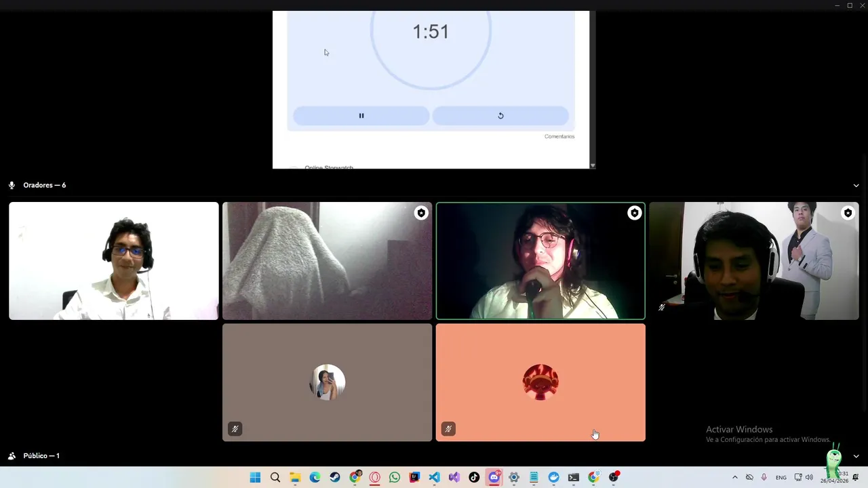868x488 pixels.
Task: Open File Explorer from taskbar
Action: pyautogui.click(x=295, y=477)
